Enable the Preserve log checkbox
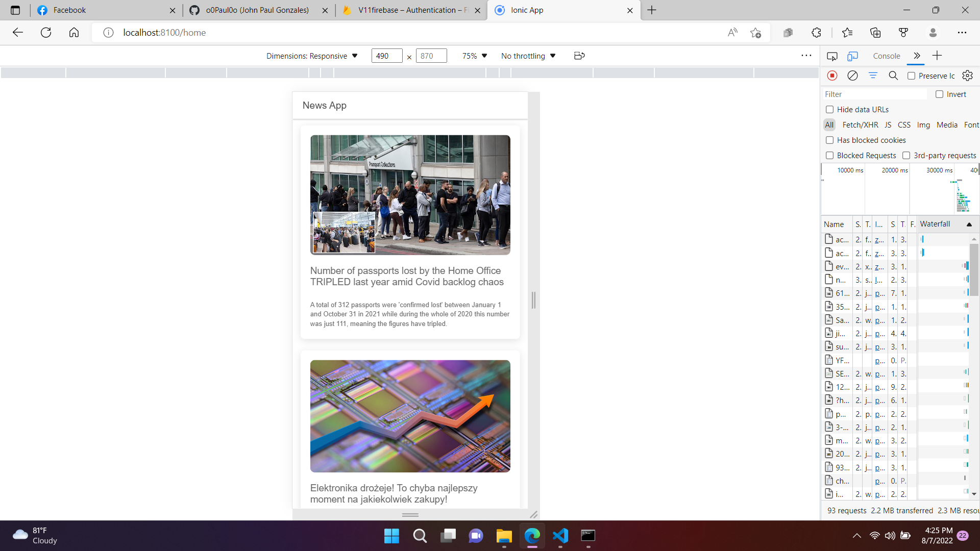 pyautogui.click(x=911, y=76)
